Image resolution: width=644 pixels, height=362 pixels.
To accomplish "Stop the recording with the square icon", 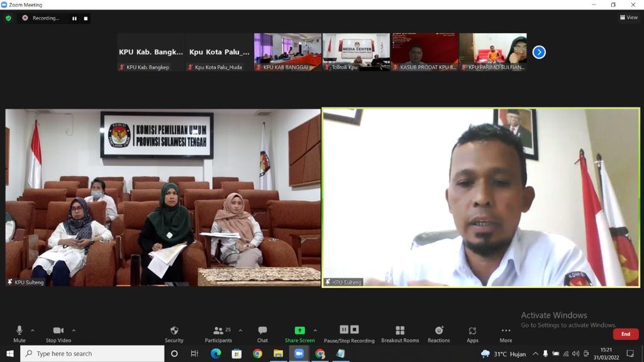I will (86, 18).
